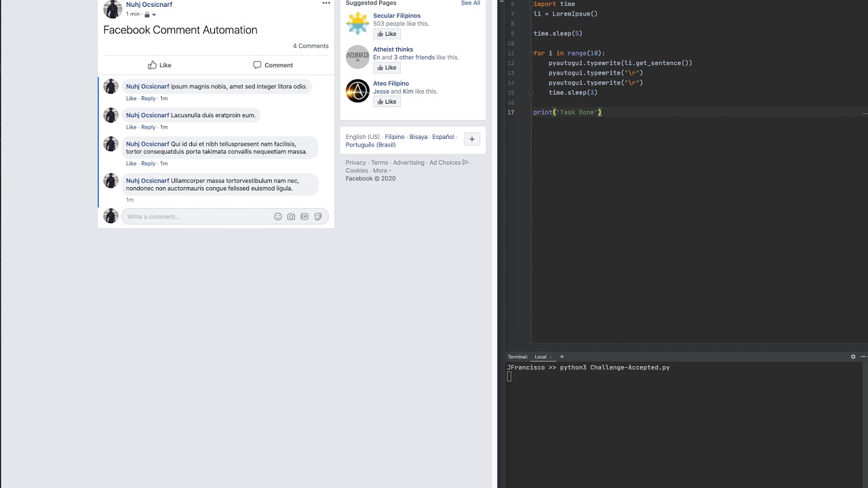The height and width of the screenshot is (488, 868).
Task: Open the Atheist thinks page logo
Action: (357, 57)
